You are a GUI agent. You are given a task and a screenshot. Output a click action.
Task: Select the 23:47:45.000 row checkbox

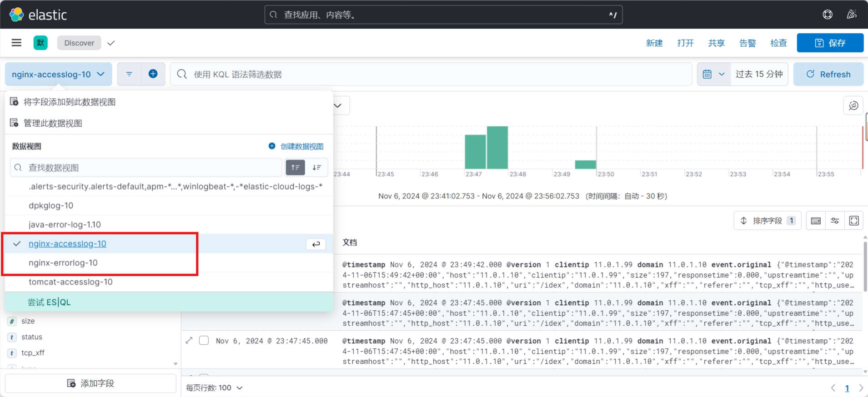coord(204,341)
